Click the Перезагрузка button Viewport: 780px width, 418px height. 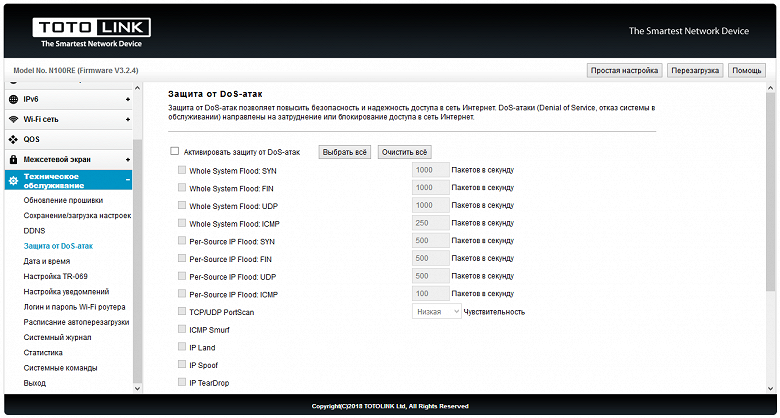[697, 70]
